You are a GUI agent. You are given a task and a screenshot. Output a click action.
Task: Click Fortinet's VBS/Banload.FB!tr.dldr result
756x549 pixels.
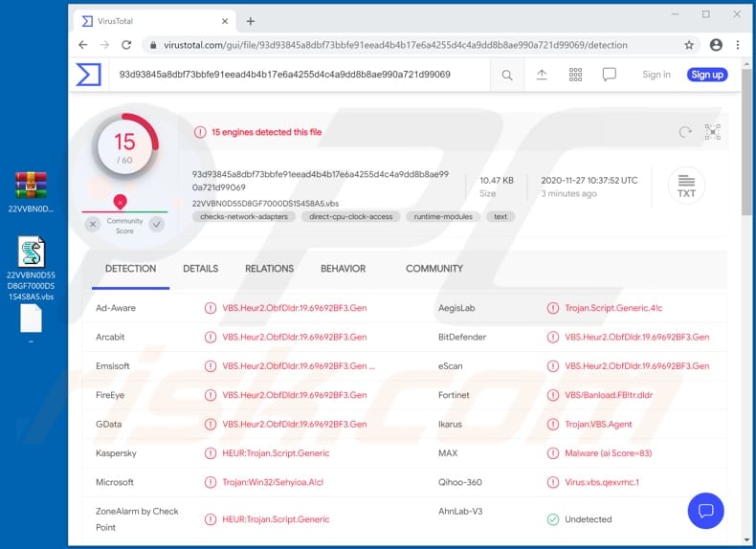(x=609, y=395)
